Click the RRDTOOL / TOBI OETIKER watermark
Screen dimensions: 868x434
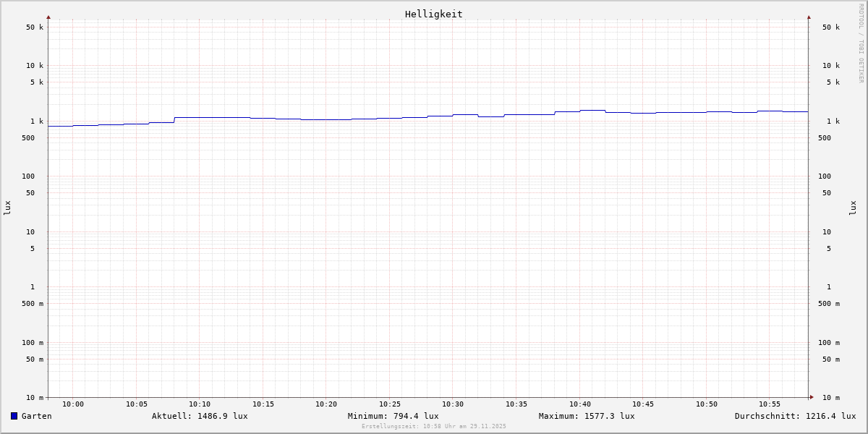(861, 43)
